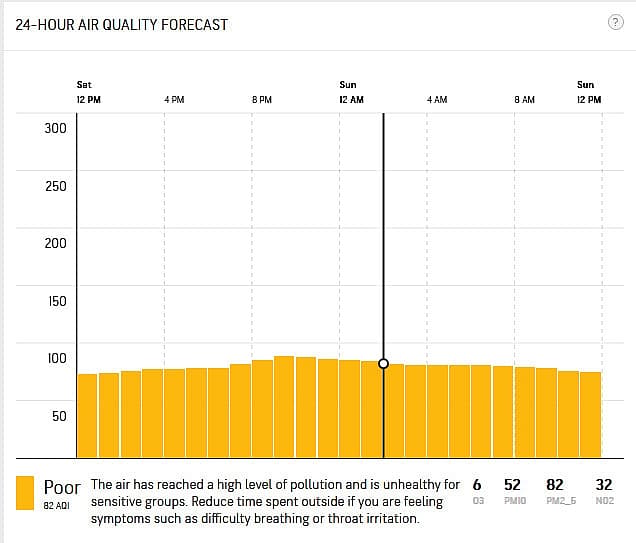Click the final Sun 12 PM label
Screen dimensions: 636x543
click(589, 92)
